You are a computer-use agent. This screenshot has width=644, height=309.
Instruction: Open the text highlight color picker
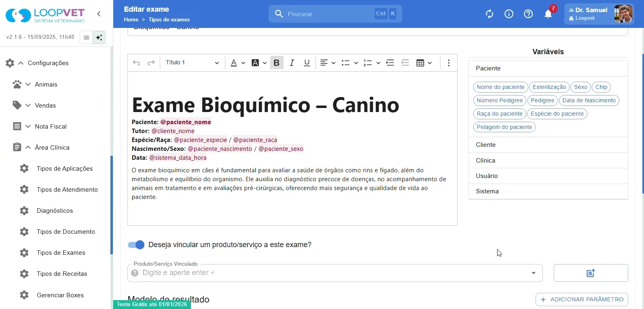[259, 63]
